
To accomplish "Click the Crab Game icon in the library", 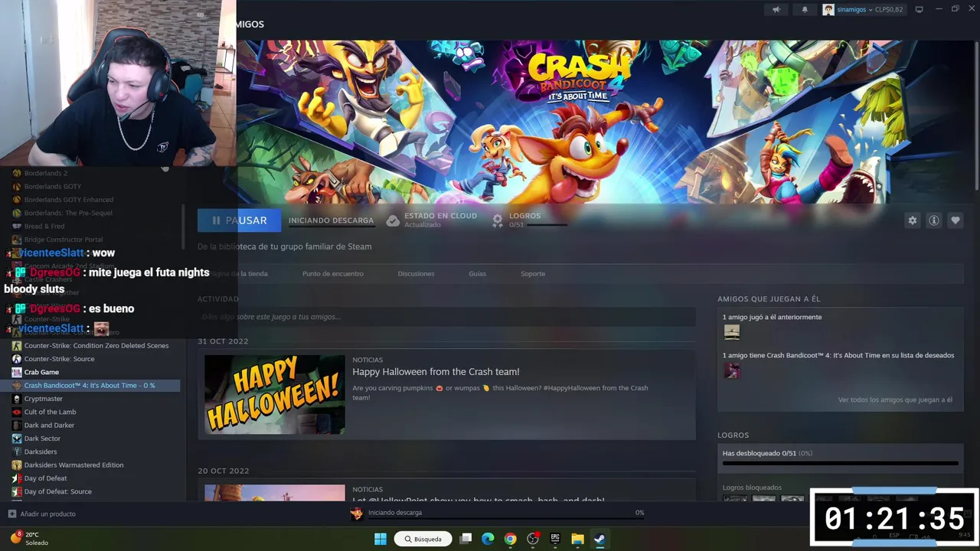I will pyautogui.click(x=16, y=372).
